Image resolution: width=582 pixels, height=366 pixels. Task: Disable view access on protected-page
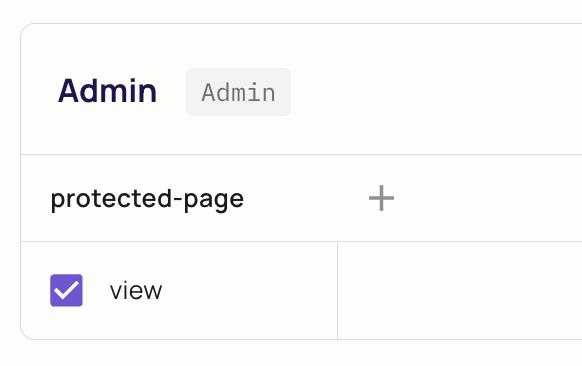(x=66, y=290)
